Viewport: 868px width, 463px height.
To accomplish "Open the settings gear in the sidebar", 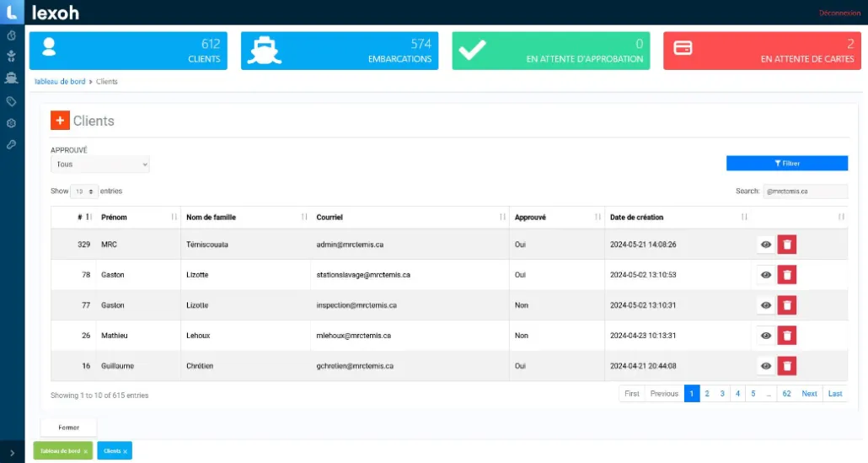I will tap(12, 123).
